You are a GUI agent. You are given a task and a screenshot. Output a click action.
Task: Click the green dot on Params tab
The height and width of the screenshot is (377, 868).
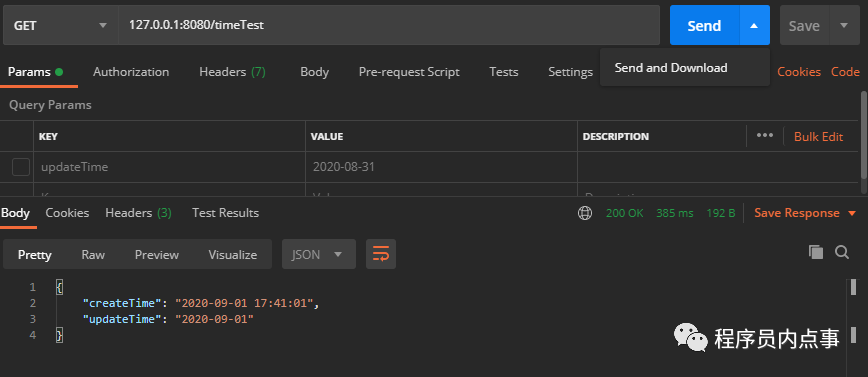59,72
